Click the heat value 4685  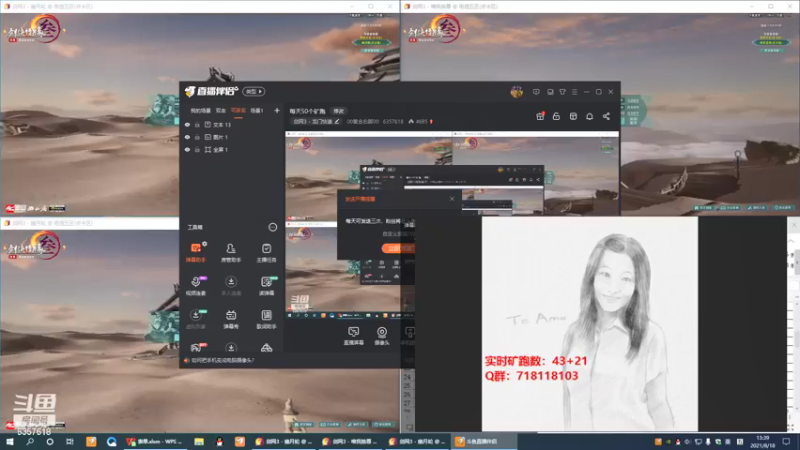pos(421,121)
